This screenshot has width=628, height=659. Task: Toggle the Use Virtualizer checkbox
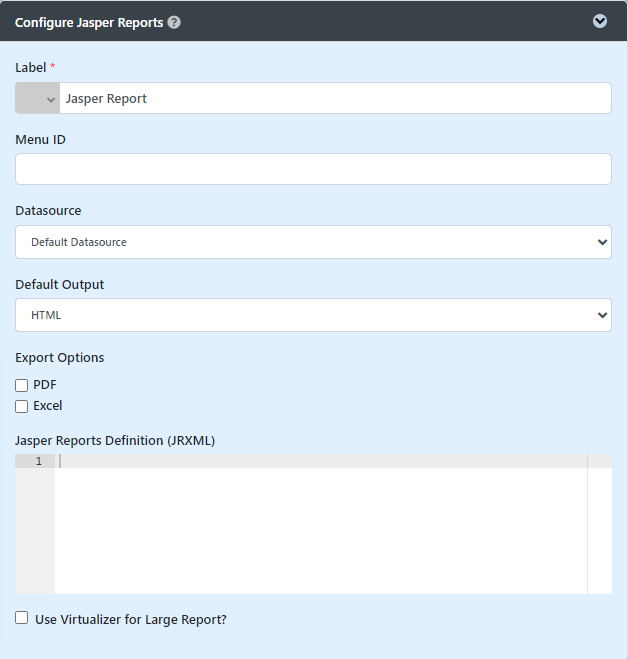[x=22, y=619]
